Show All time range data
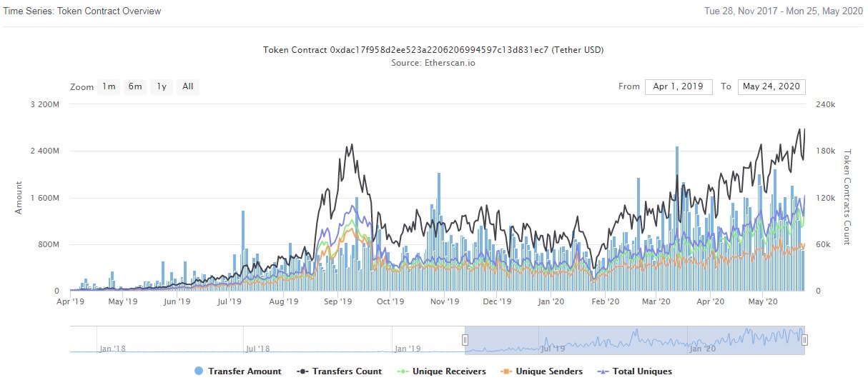Screen dimensions: 868x390 188,86
